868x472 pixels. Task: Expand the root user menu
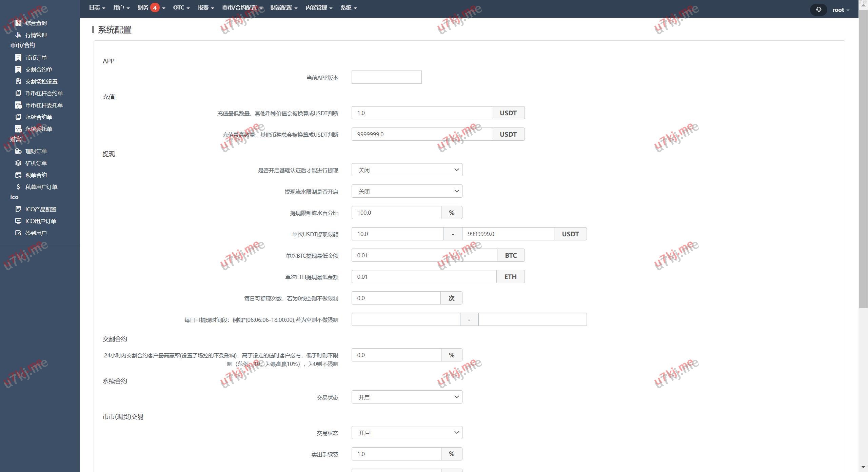pos(840,10)
